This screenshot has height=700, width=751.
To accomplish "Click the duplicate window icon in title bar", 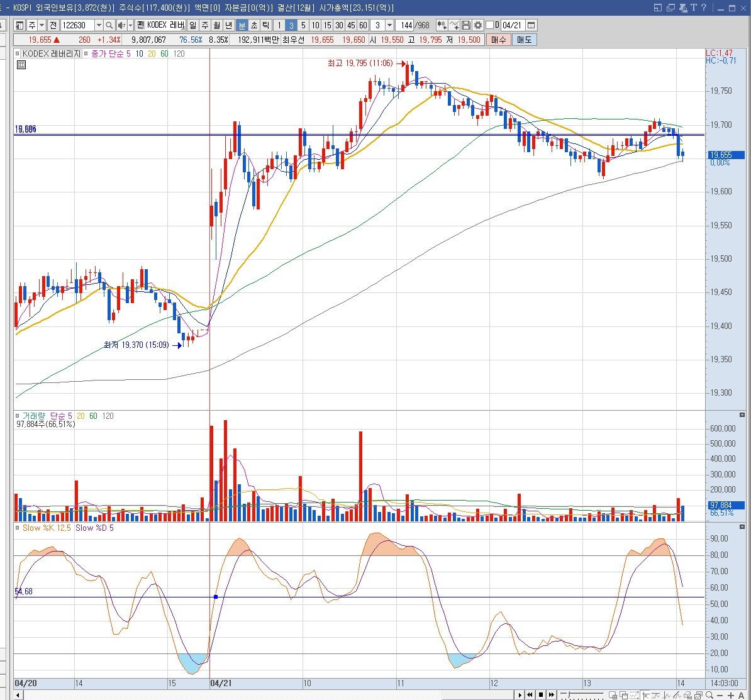I will click(x=670, y=7).
